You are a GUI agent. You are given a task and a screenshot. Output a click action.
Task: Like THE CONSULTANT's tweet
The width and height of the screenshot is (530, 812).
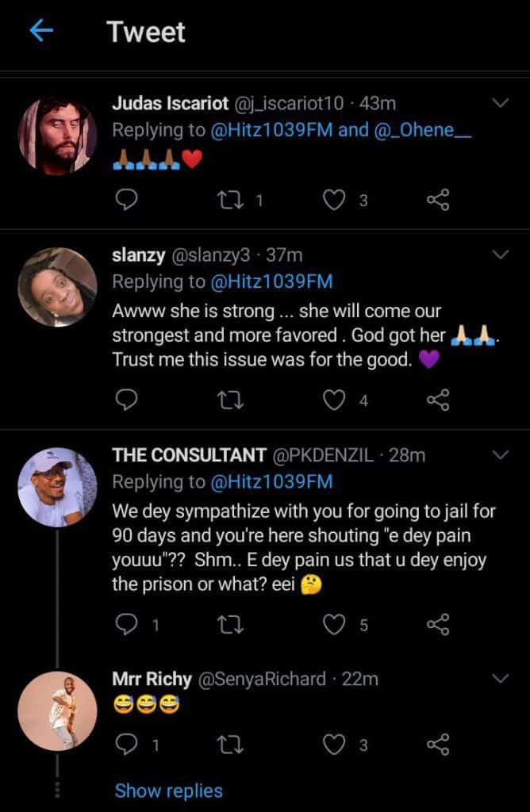tap(336, 626)
